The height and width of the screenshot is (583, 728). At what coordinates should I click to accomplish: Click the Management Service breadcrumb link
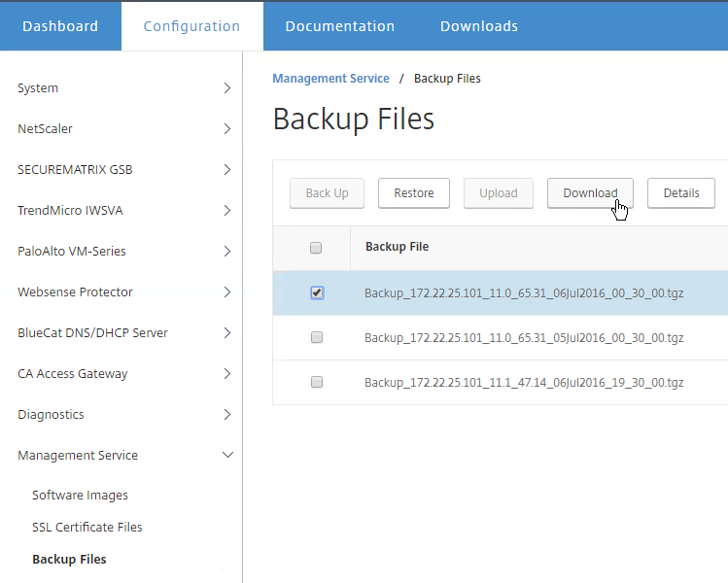[330, 79]
